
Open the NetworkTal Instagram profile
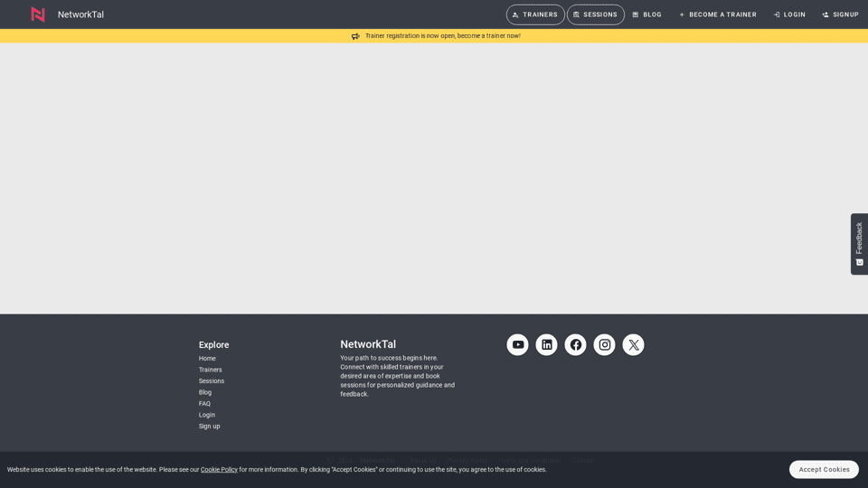(x=604, y=344)
